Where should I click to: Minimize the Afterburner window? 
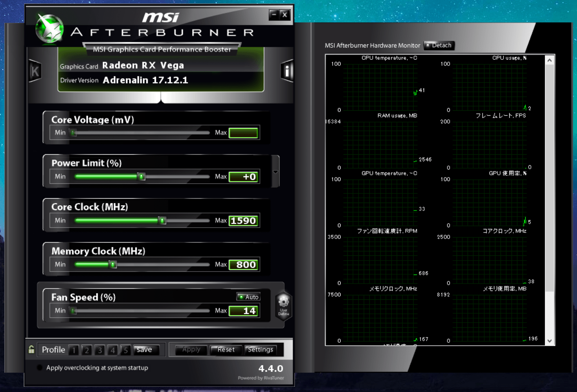tap(274, 15)
